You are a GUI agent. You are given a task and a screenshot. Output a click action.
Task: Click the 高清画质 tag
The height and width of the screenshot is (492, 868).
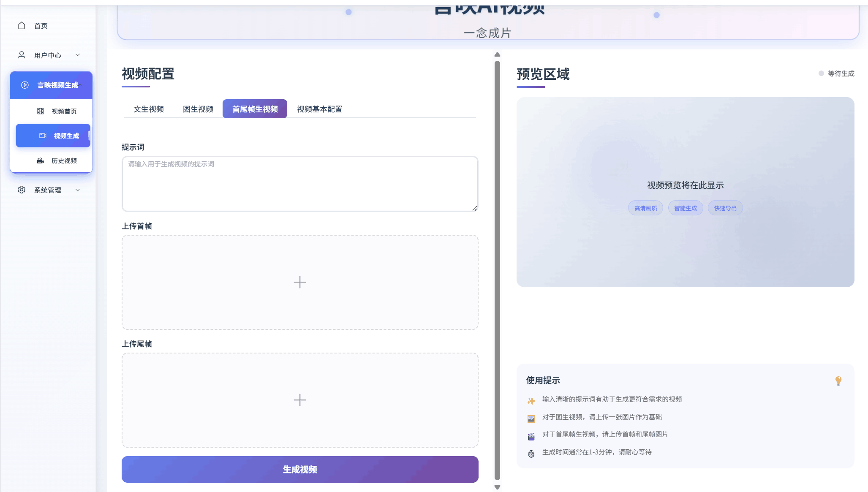coord(645,208)
